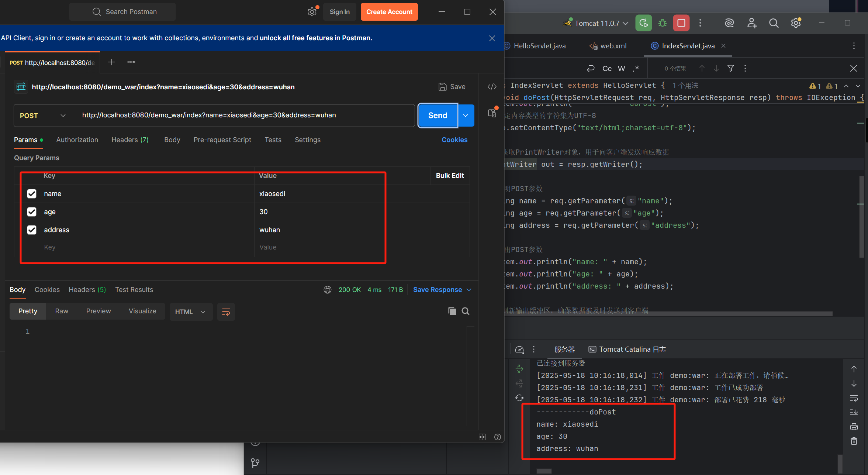Copy the response body to clipboard
The height and width of the screenshot is (475, 868).
pyautogui.click(x=452, y=311)
